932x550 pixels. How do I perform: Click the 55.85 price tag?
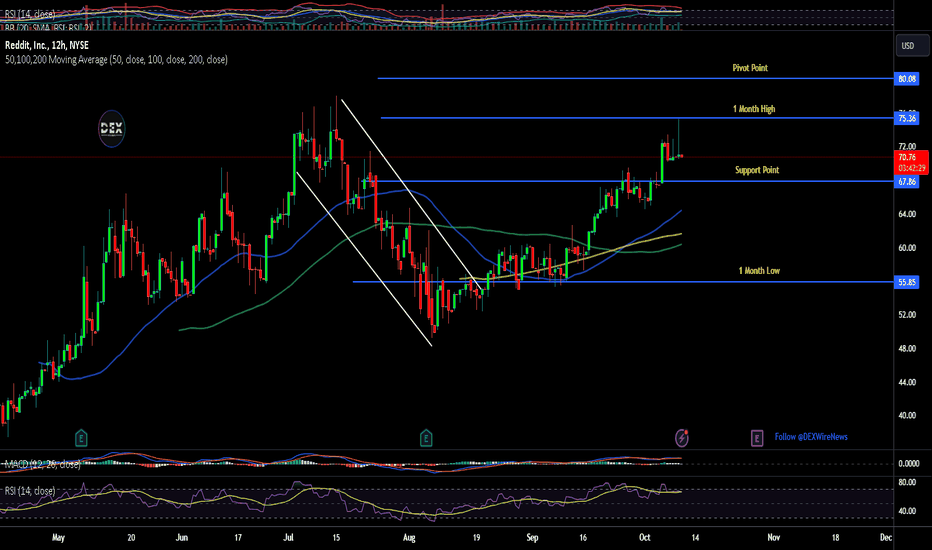(906, 282)
